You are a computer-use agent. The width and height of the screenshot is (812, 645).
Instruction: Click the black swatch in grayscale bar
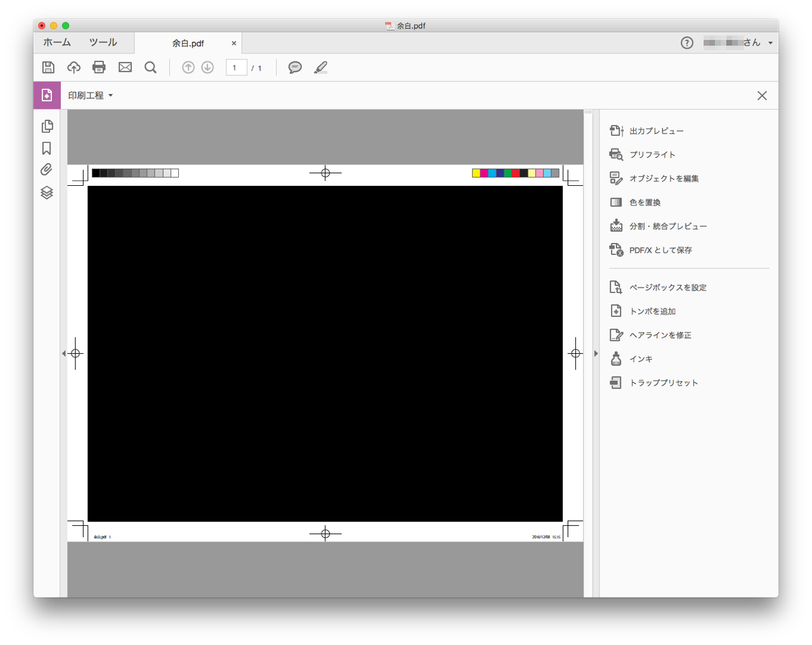coord(96,173)
